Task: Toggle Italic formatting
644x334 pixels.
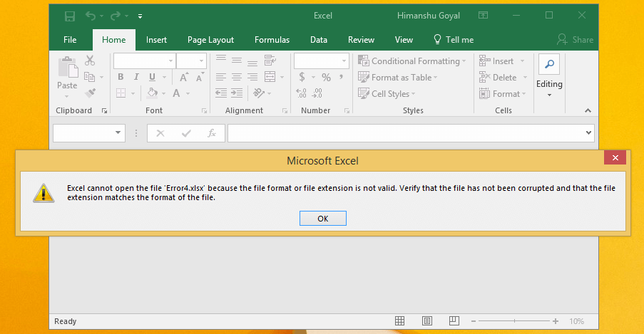Action: [x=136, y=77]
